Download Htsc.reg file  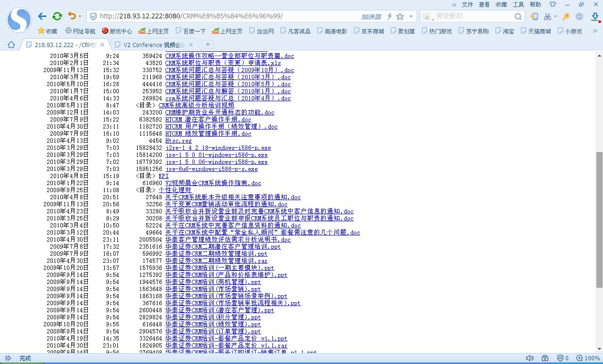point(178,141)
